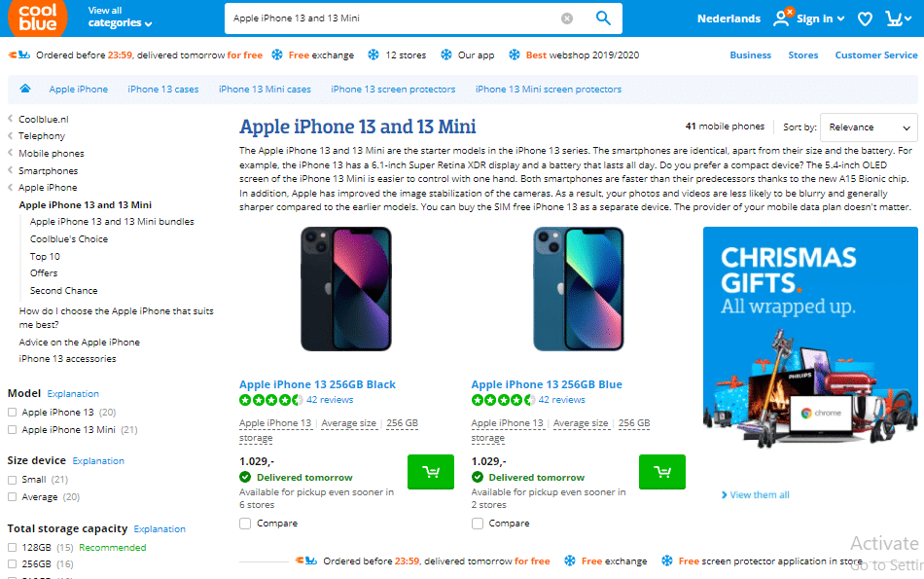Check the Apple iPhone 13 model filter
The width and height of the screenshot is (924, 579).
coord(13,413)
